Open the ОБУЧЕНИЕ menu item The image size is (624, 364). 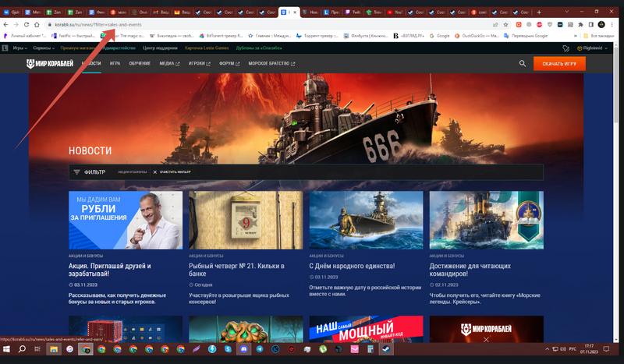140,64
